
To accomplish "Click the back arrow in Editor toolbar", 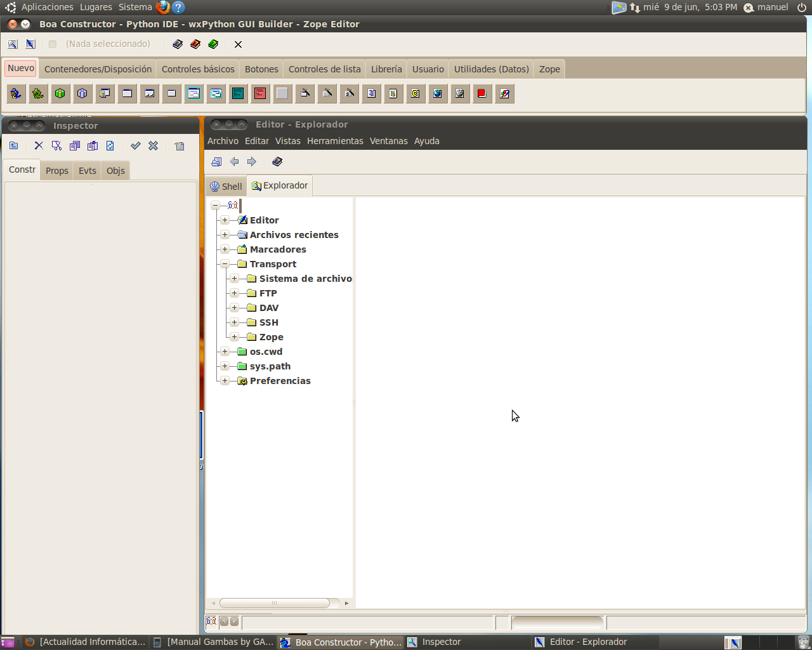I will 234,162.
